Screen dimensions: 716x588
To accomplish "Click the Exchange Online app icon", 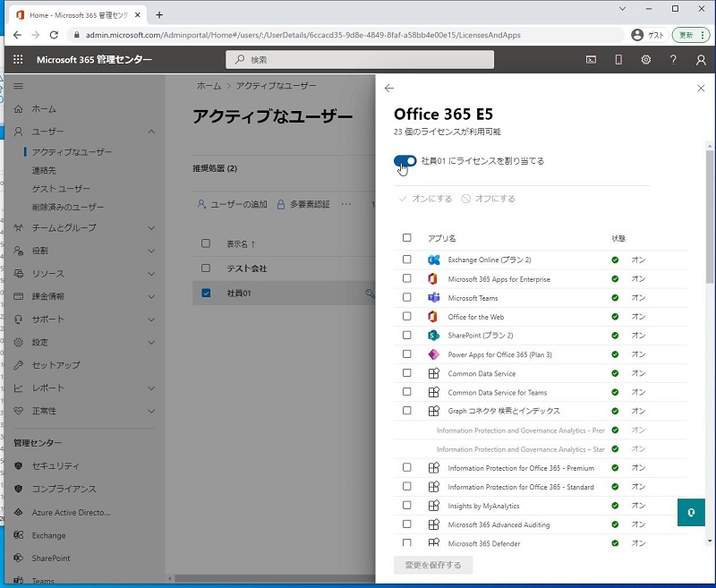I will pos(434,260).
